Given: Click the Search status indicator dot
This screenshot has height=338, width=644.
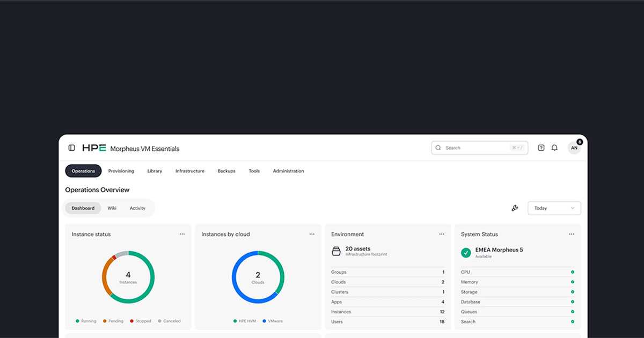Looking at the screenshot, I should click(x=573, y=322).
